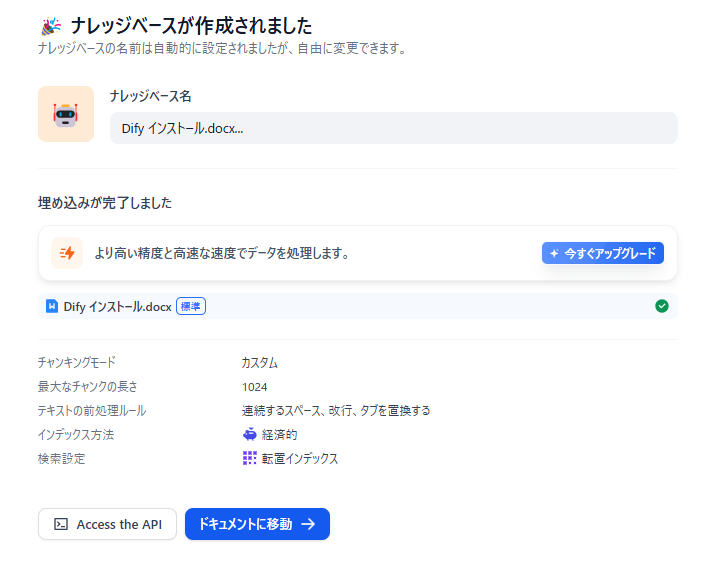Edit the ナレッジベース名 input field
The image size is (727, 568).
[x=394, y=128]
